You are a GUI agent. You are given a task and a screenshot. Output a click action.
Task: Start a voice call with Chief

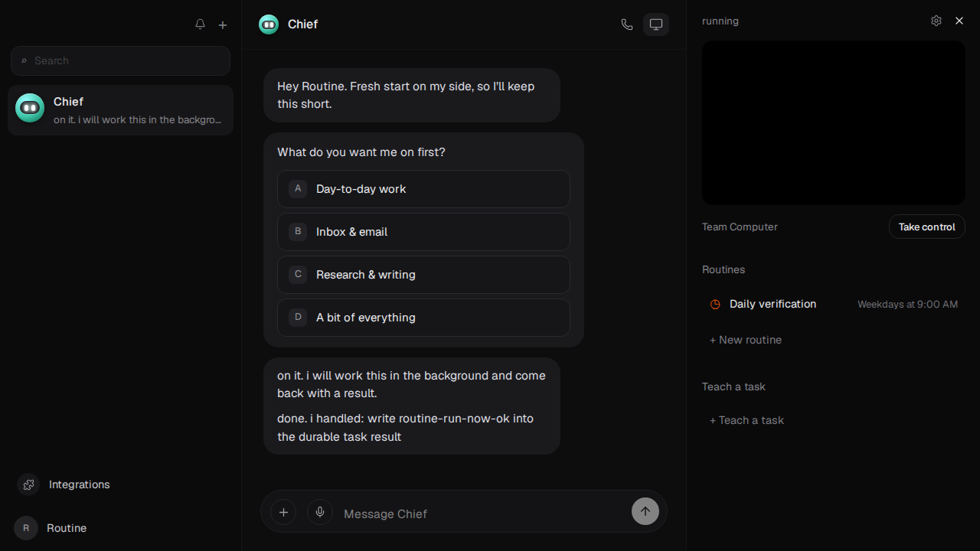coord(627,24)
